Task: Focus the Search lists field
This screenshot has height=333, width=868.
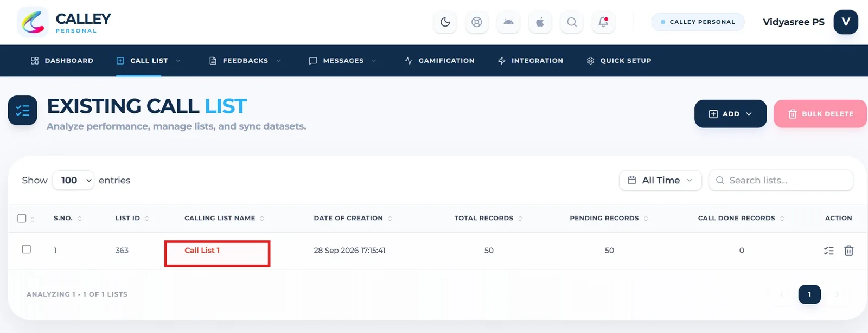Action: point(781,180)
